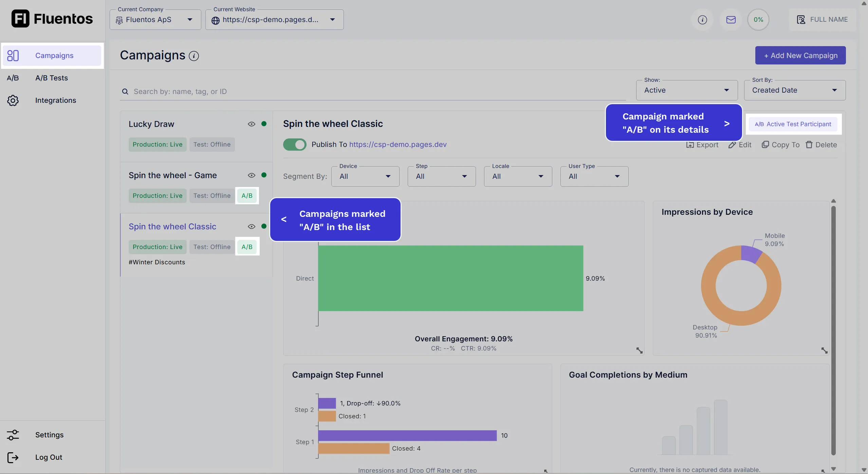The image size is (868, 474).
Task: Open the messages envelope icon
Action: [731, 19]
